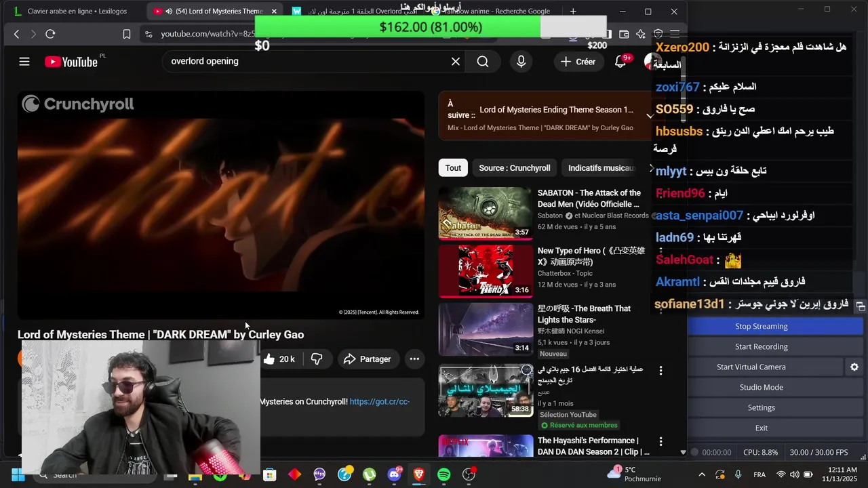Run search with the magnifier button
868x488 pixels.
[483, 62]
